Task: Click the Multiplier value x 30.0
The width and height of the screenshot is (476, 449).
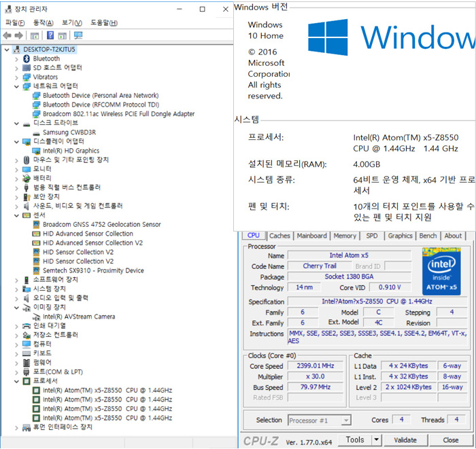Action: coord(316,376)
